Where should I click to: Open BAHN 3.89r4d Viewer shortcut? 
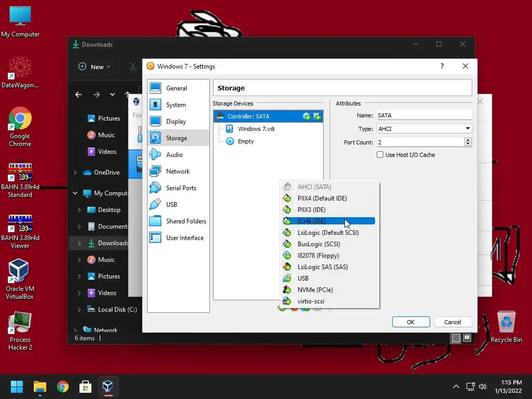[x=20, y=229]
